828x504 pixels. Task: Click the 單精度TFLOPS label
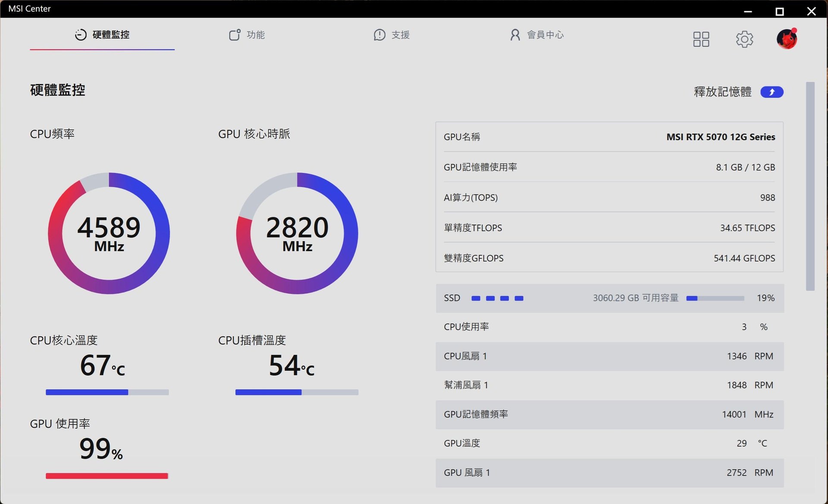473,228
